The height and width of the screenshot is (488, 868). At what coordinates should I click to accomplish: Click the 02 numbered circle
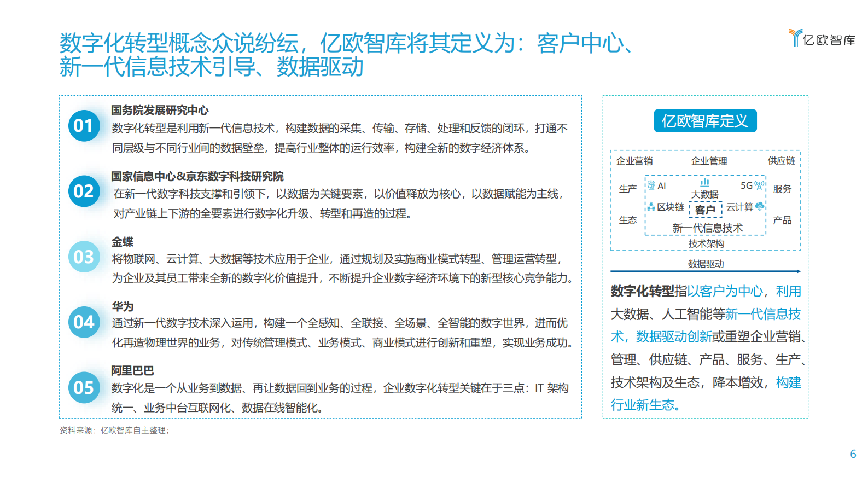click(84, 191)
